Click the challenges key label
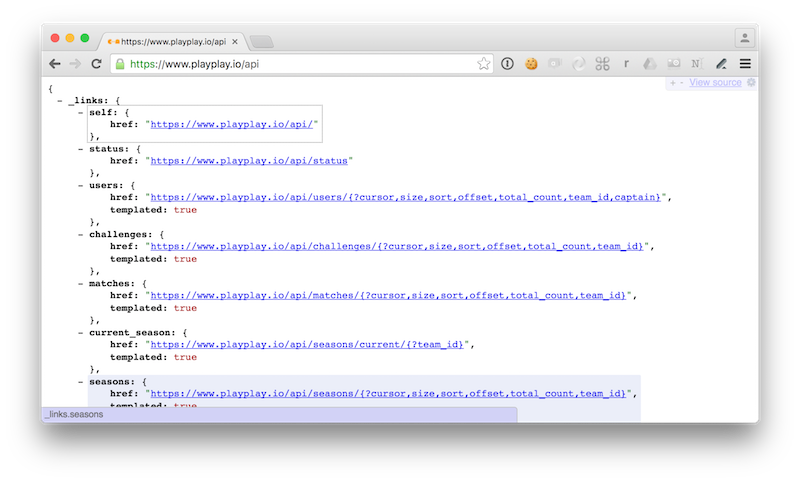 tap(120, 235)
